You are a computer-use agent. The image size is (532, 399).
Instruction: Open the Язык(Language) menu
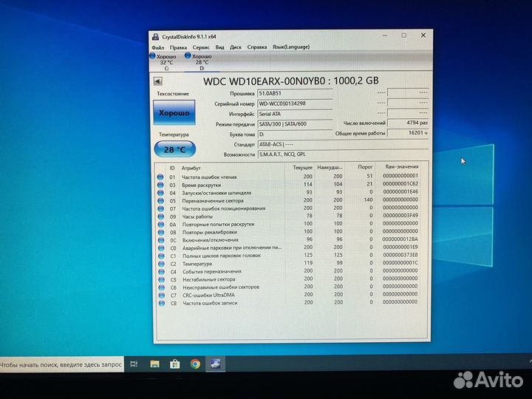291,47
